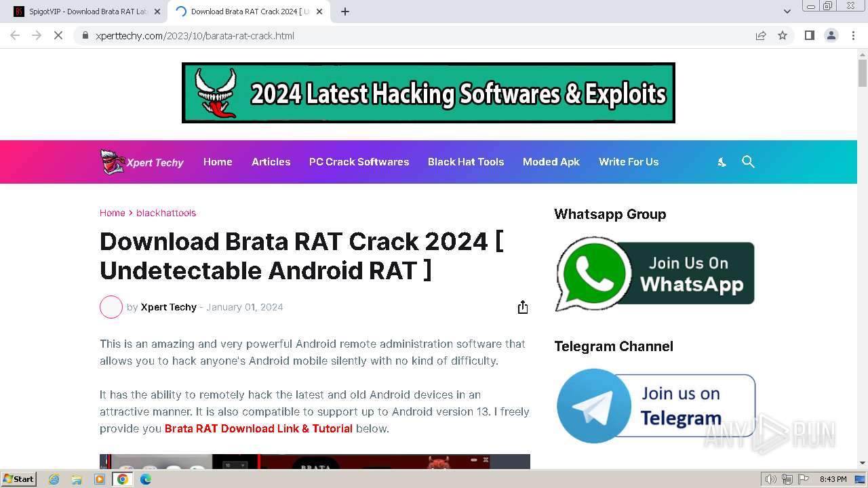The height and width of the screenshot is (488, 868).
Task: Expand the tab search dropdown
Action: point(787,12)
